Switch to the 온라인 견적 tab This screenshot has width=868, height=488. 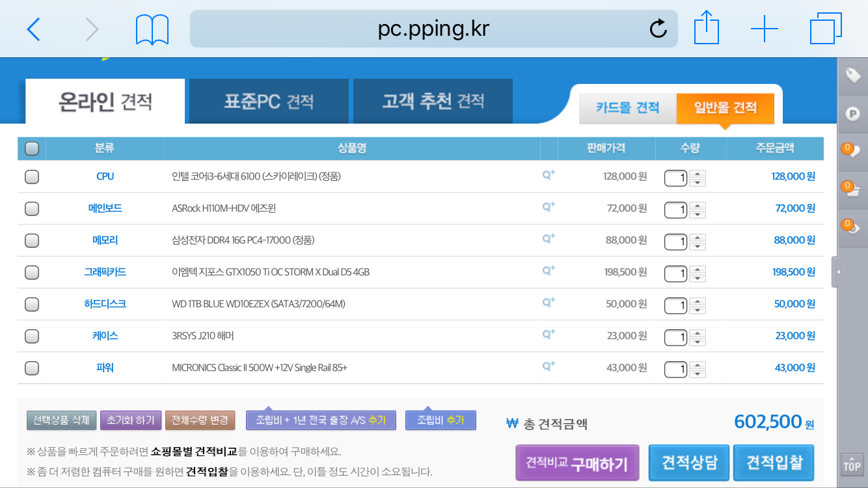pos(105,102)
